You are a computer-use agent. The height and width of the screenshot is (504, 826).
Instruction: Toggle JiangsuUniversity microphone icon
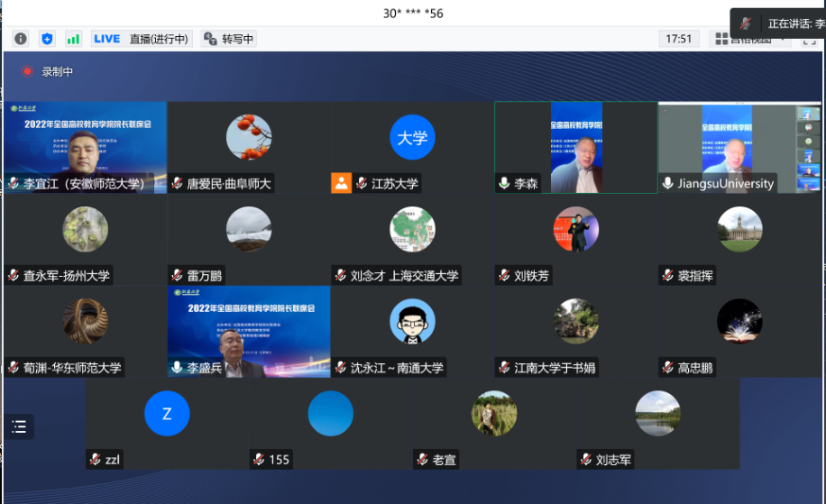[668, 183]
